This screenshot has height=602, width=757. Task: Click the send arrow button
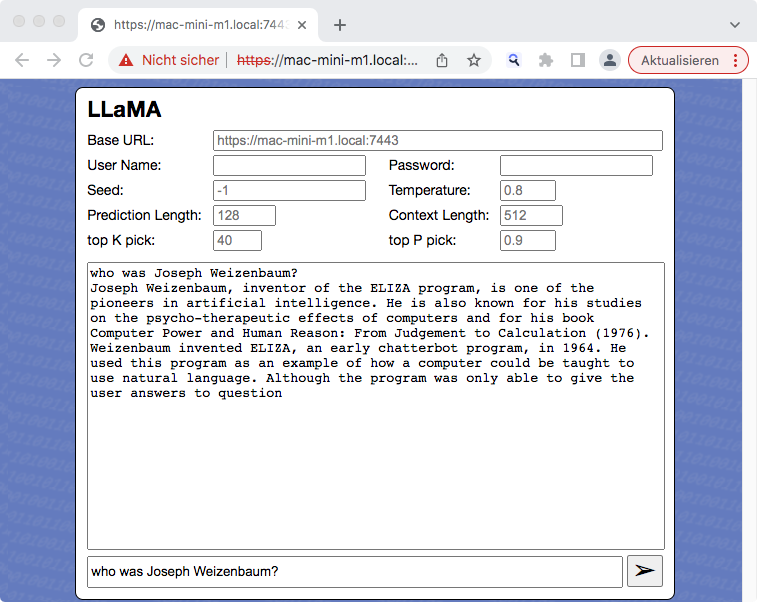pos(645,571)
